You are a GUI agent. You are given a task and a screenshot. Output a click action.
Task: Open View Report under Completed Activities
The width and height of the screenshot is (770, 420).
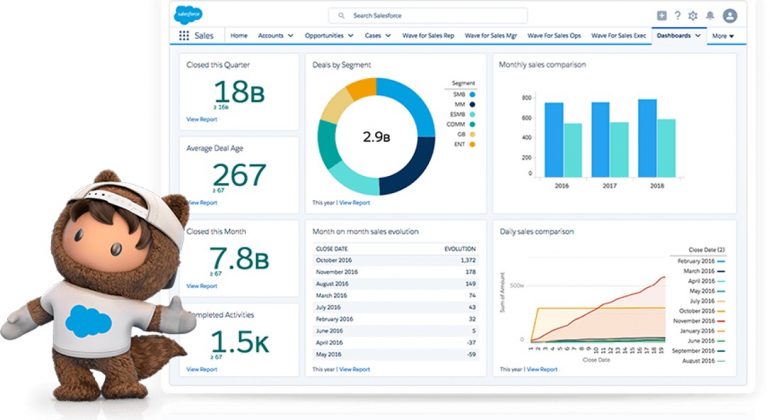point(201,369)
